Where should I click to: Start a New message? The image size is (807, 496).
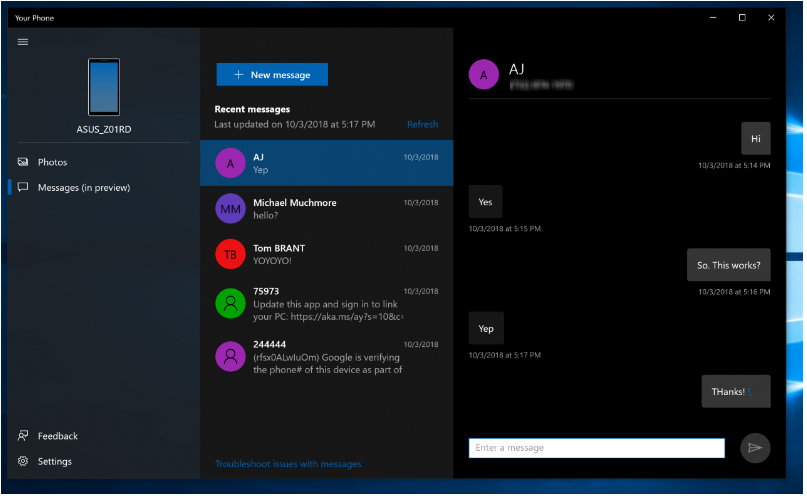272,75
